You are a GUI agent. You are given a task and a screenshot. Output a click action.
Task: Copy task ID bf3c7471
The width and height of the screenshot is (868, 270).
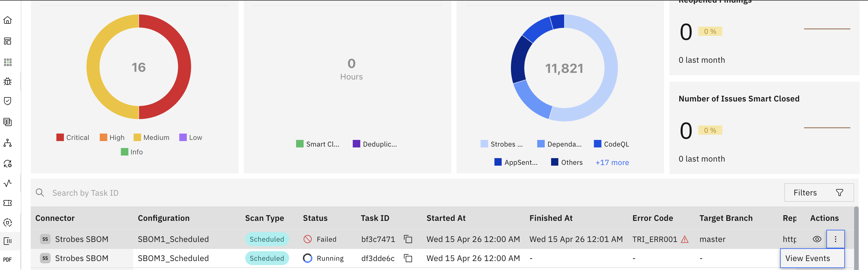(x=408, y=239)
